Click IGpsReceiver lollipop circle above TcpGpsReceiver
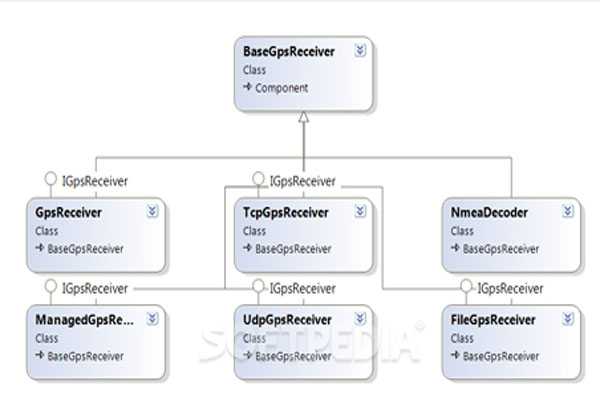Image resolution: width=600 pixels, height=400 pixels. pos(258,181)
